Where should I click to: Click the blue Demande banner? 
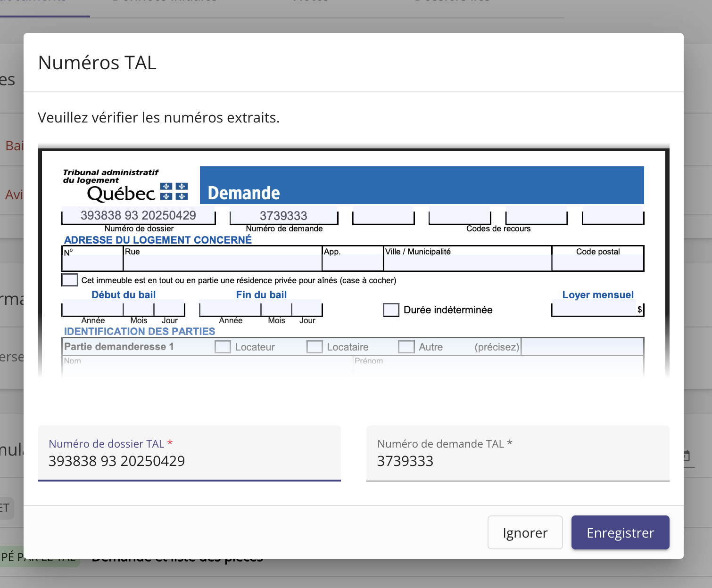pyautogui.click(x=422, y=185)
